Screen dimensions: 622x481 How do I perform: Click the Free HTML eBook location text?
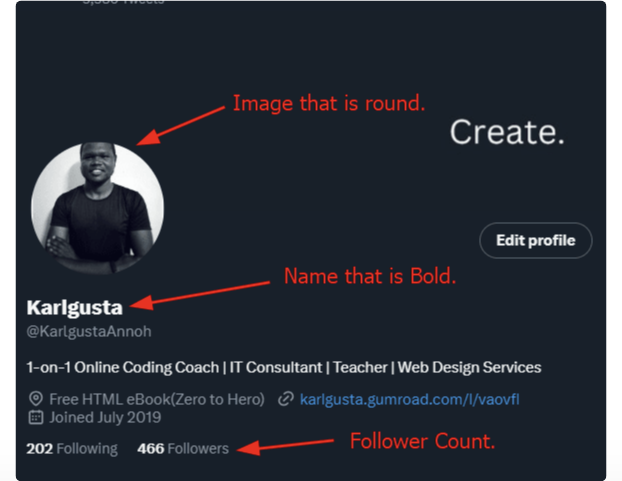click(x=157, y=399)
